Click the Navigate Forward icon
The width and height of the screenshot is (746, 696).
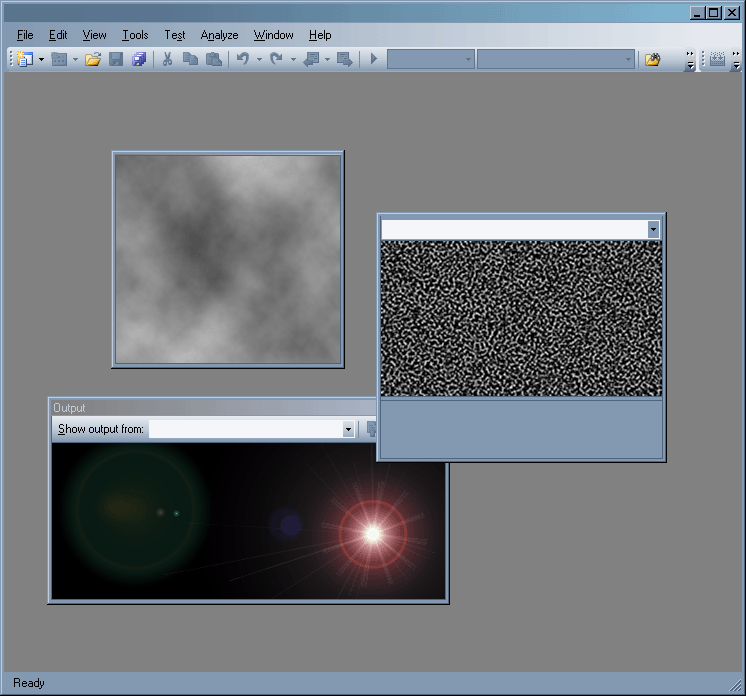[x=344, y=59]
